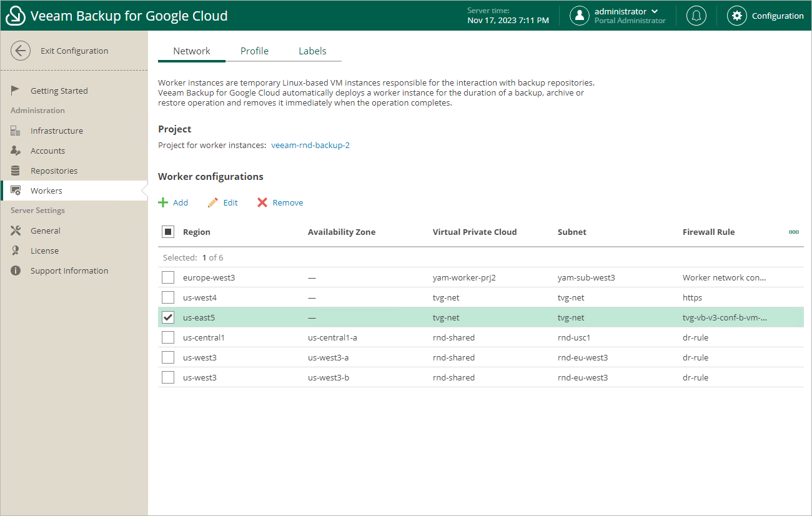Click the yam-sub-west3 subnet cell

coord(587,277)
